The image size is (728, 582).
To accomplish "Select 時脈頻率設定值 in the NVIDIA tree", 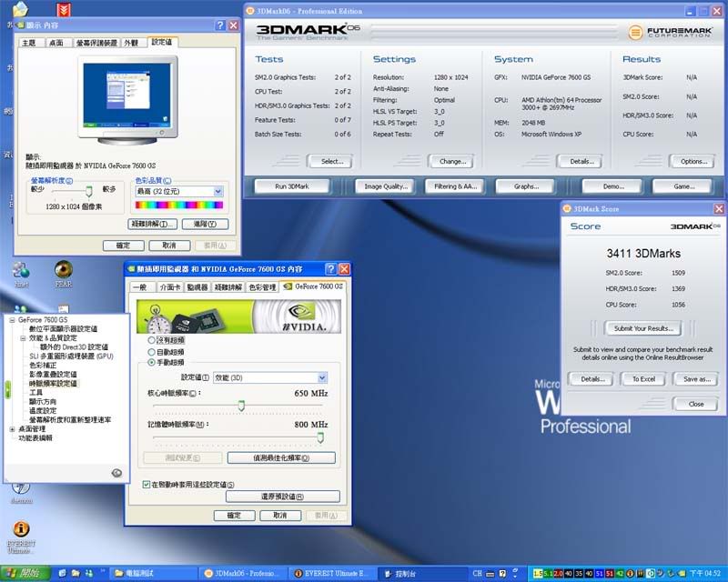I will (53, 384).
